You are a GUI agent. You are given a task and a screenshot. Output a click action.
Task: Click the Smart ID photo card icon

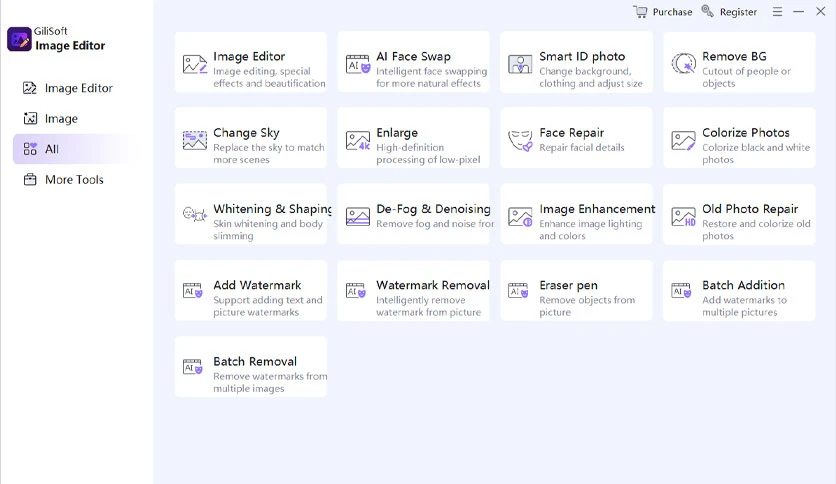coord(520,64)
